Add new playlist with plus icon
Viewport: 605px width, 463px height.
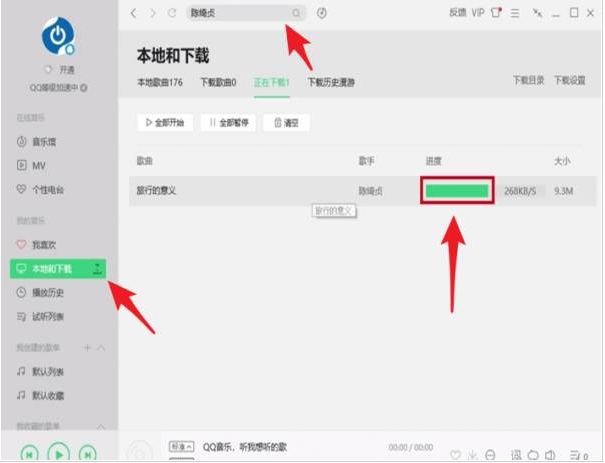(x=87, y=347)
